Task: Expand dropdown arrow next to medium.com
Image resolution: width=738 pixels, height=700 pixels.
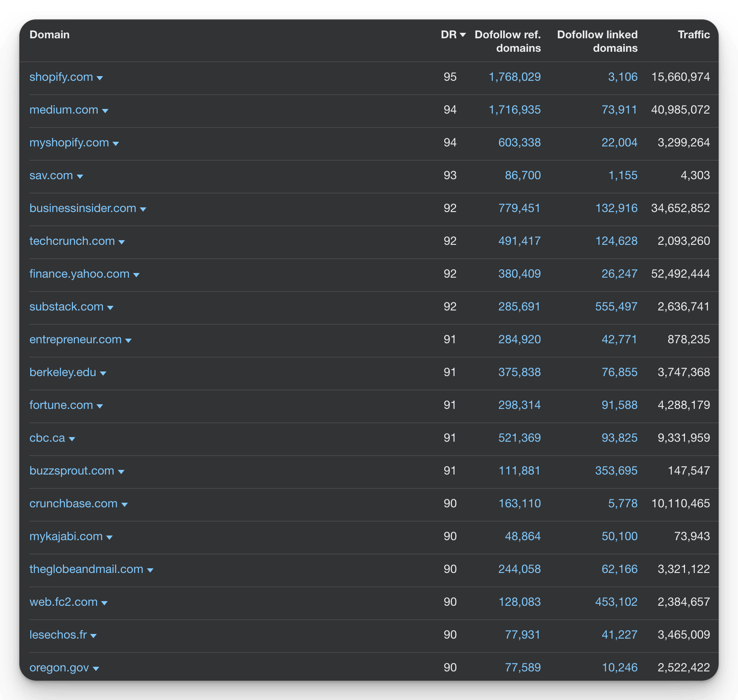Action: point(105,111)
